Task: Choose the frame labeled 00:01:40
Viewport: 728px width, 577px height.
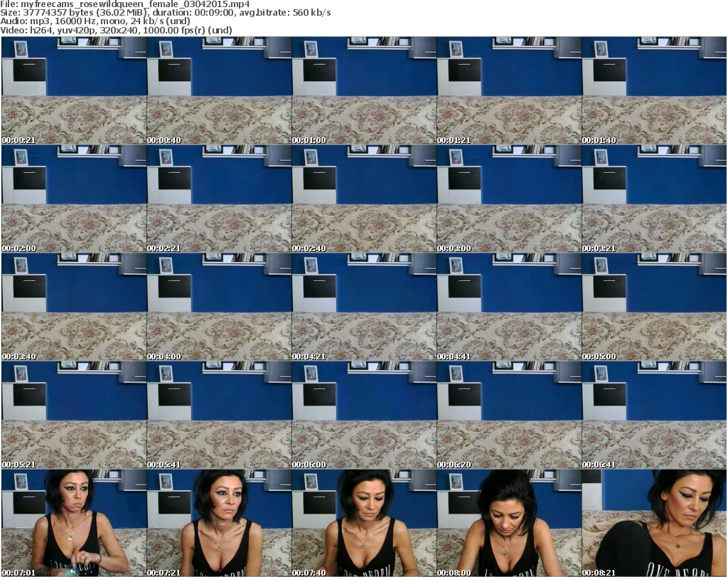Action: (x=654, y=90)
